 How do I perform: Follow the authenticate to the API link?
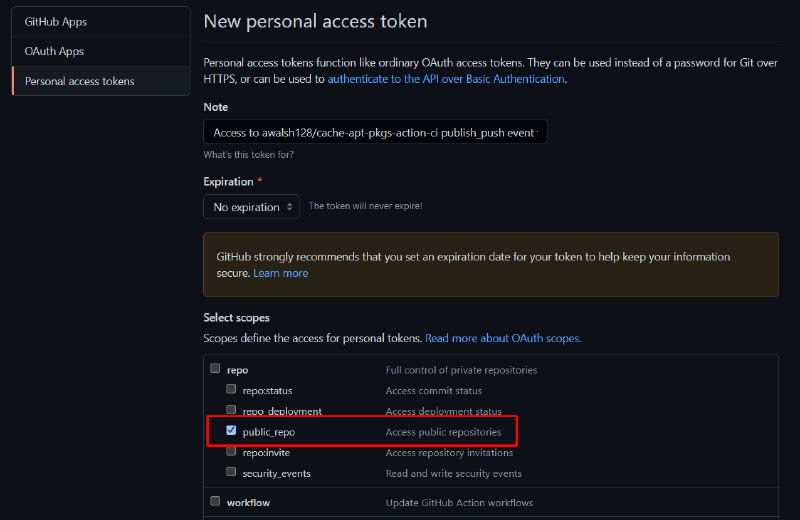coord(446,79)
